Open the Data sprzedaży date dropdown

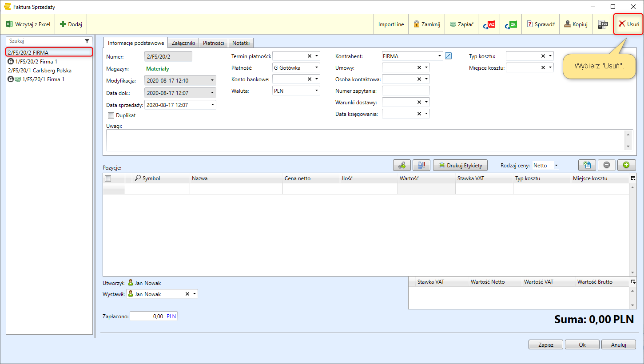(213, 105)
